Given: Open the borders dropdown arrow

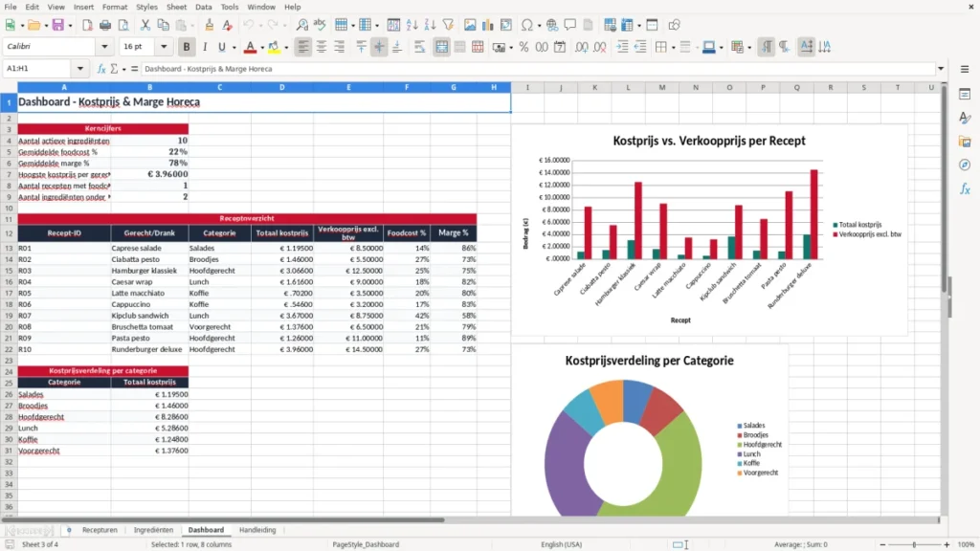Looking at the screenshot, I should pyautogui.click(x=673, y=48).
